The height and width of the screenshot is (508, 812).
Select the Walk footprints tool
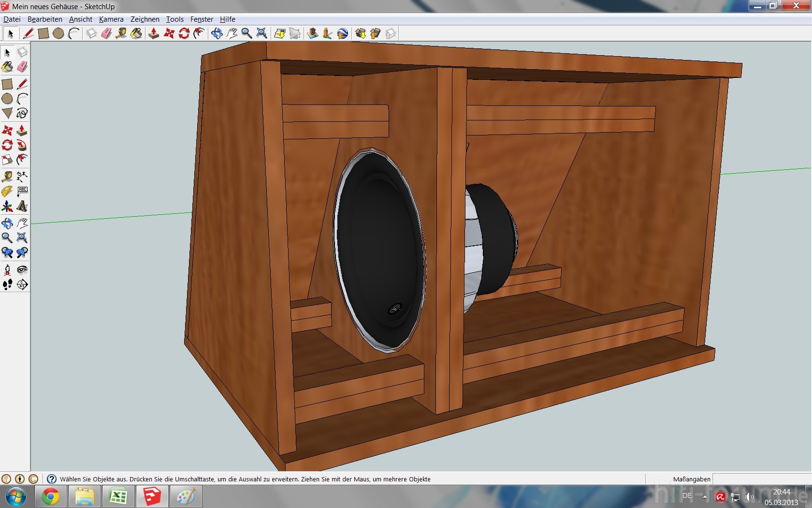point(7,284)
